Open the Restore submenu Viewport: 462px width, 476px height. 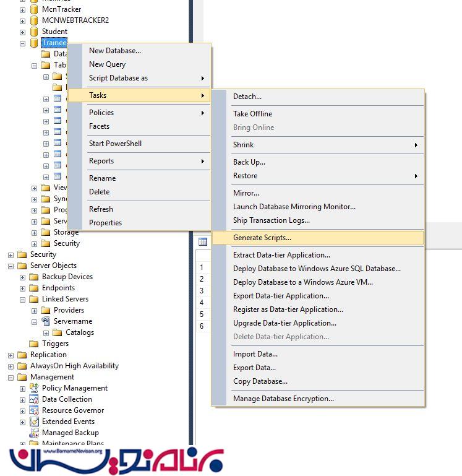(318, 176)
